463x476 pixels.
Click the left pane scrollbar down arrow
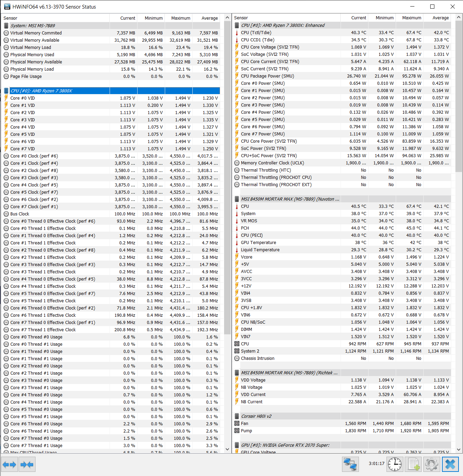pyautogui.click(x=227, y=449)
